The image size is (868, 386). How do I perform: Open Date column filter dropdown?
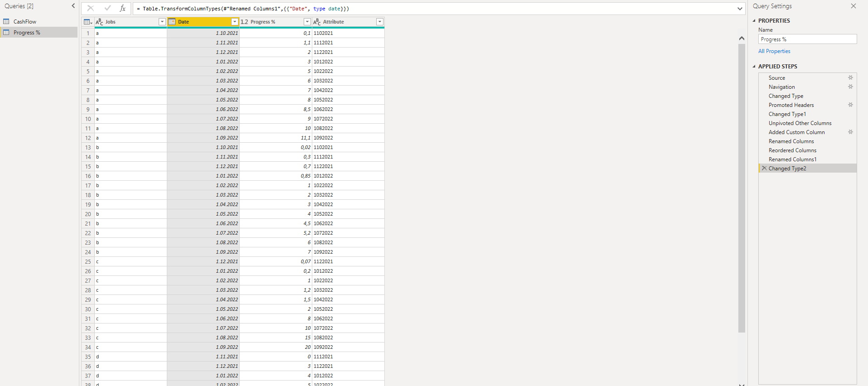click(234, 22)
